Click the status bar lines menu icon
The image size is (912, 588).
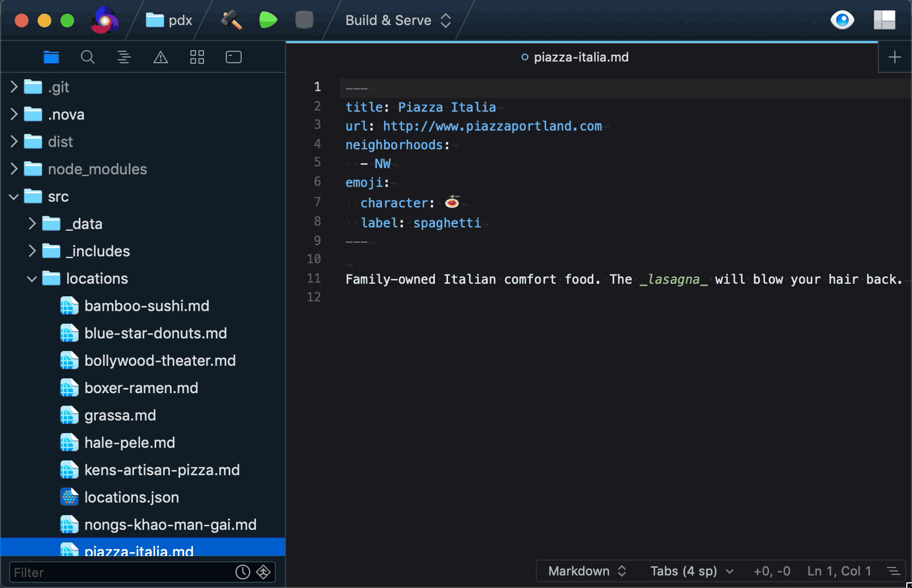[x=893, y=571]
